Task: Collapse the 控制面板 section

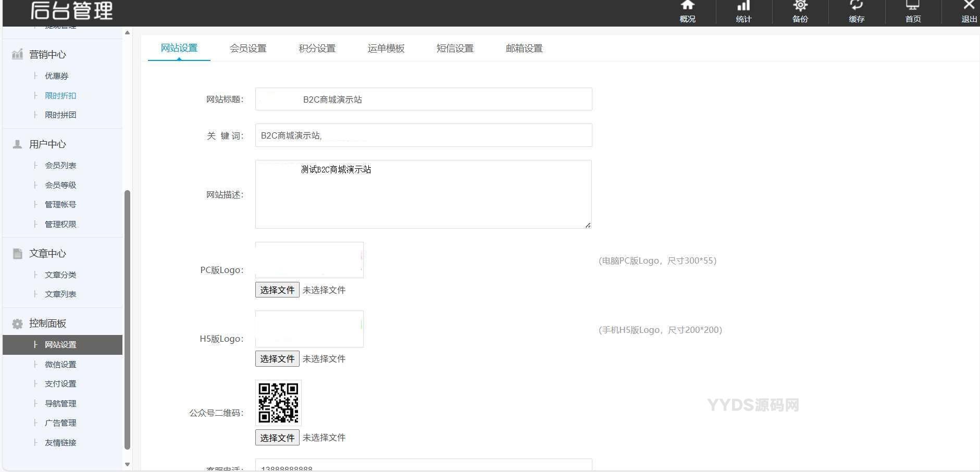Action: point(47,323)
